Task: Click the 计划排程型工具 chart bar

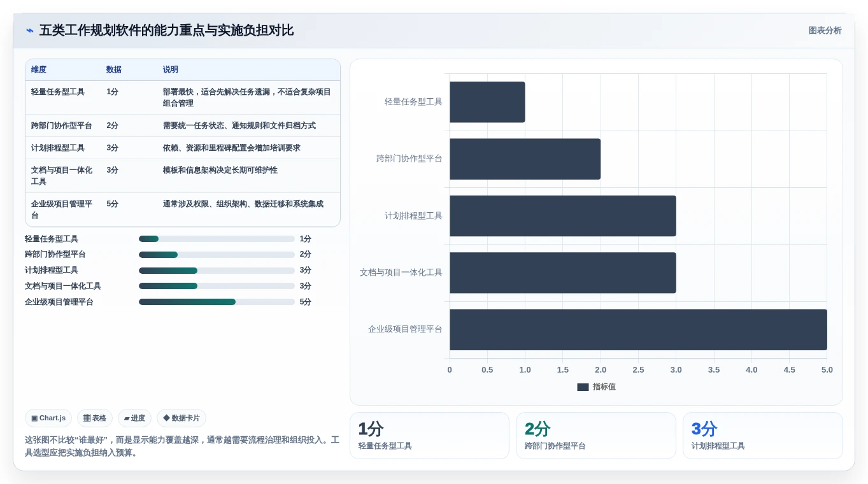Action: [x=563, y=216]
